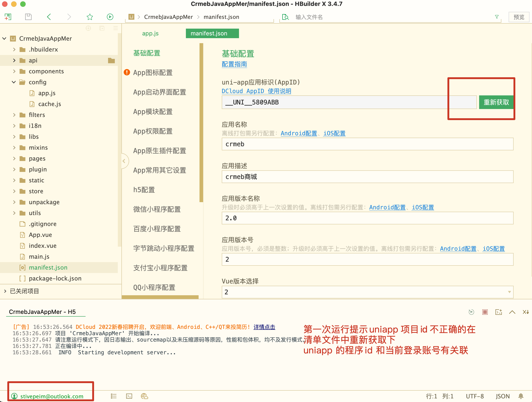
Task: Expand the 已关闭项目 section
Action: click(5, 291)
